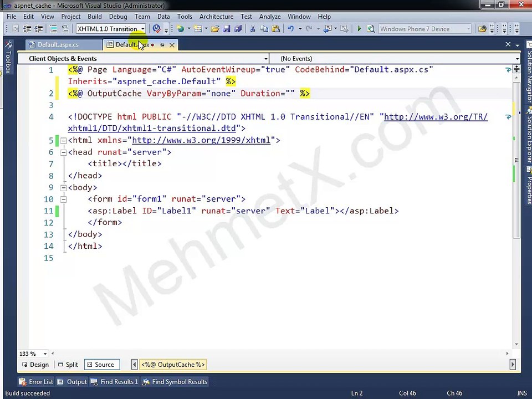This screenshot has width=532, height=399.
Task: Click the Save All icon
Action: [x=238, y=29]
